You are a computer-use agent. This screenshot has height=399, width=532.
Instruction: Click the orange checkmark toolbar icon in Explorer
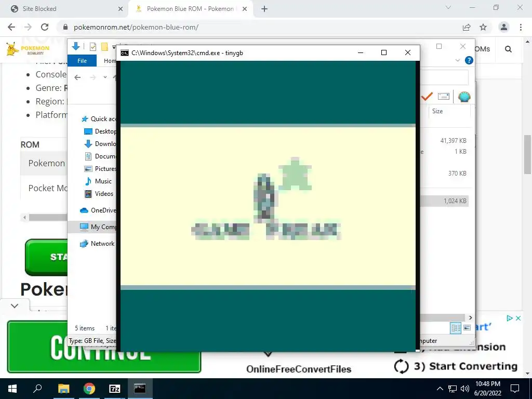coord(427,97)
